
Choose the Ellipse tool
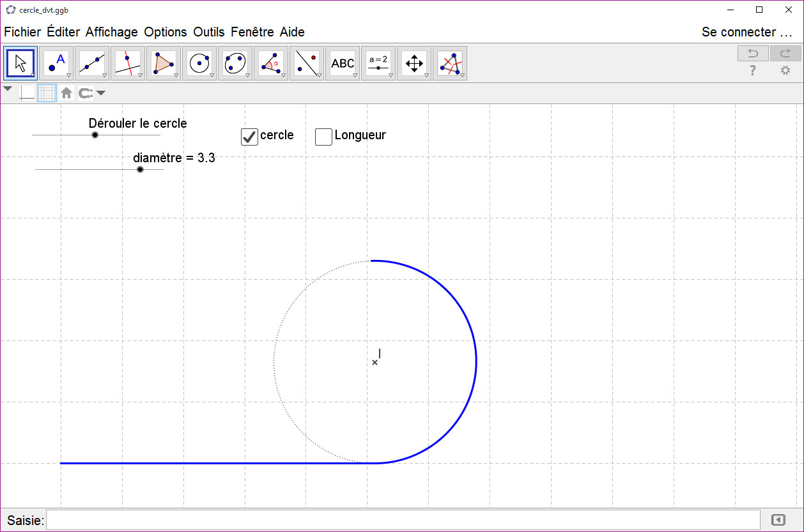(235, 63)
